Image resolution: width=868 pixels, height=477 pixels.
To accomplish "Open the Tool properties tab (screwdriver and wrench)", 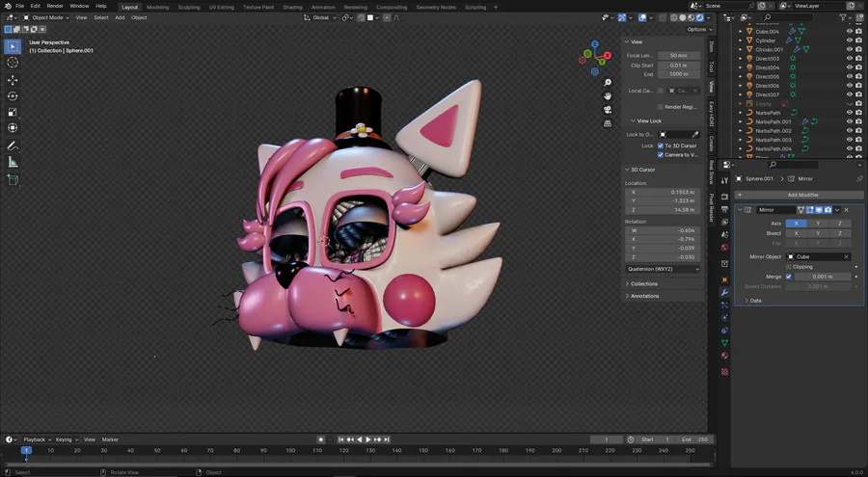I will click(724, 181).
